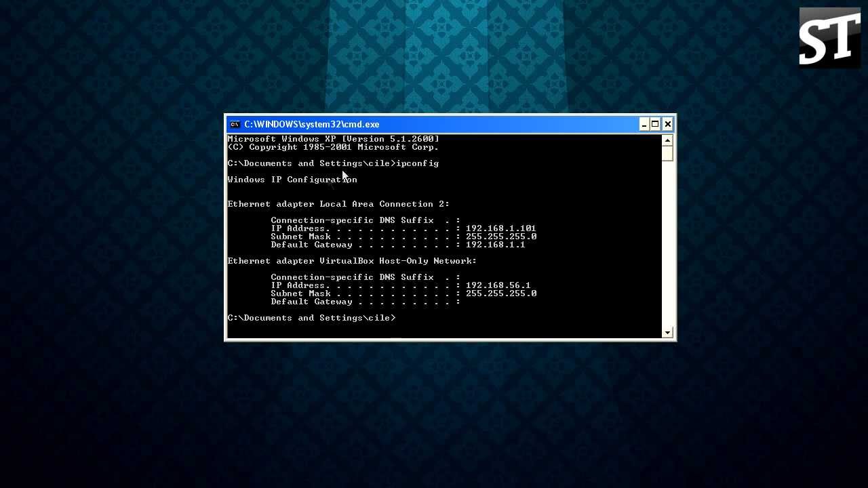Click the scrollbar down arrow
Image resolution: width=868 pixels, height=488 pixels.
[667, 332]
